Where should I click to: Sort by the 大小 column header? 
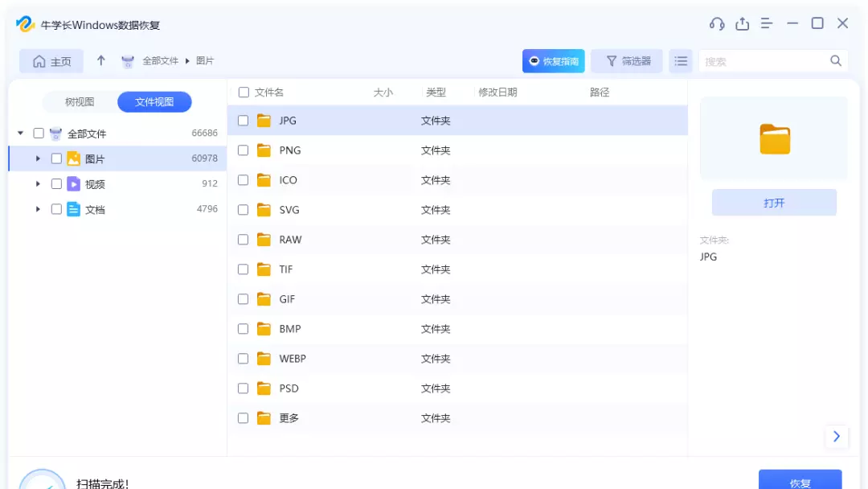(383, 92)
